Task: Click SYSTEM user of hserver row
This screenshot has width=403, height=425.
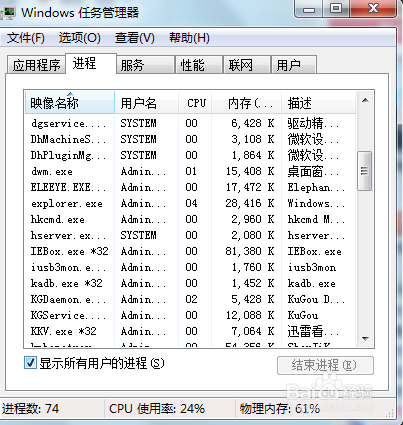Action: click(x=138, y=235)
